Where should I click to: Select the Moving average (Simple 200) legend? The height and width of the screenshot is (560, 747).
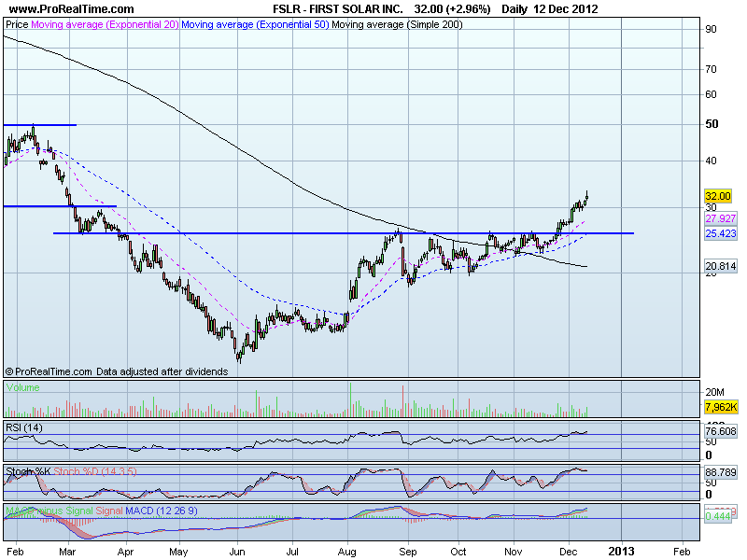click(397, 24)
